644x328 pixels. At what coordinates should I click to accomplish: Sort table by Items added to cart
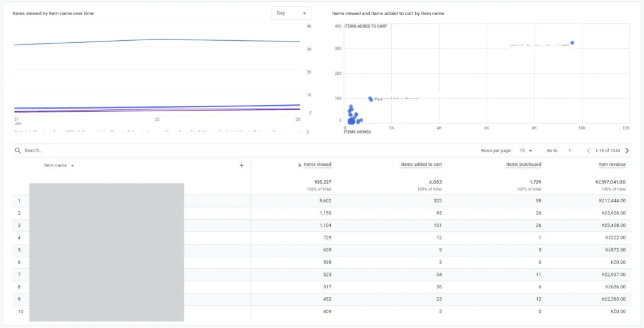pos(421,165)
